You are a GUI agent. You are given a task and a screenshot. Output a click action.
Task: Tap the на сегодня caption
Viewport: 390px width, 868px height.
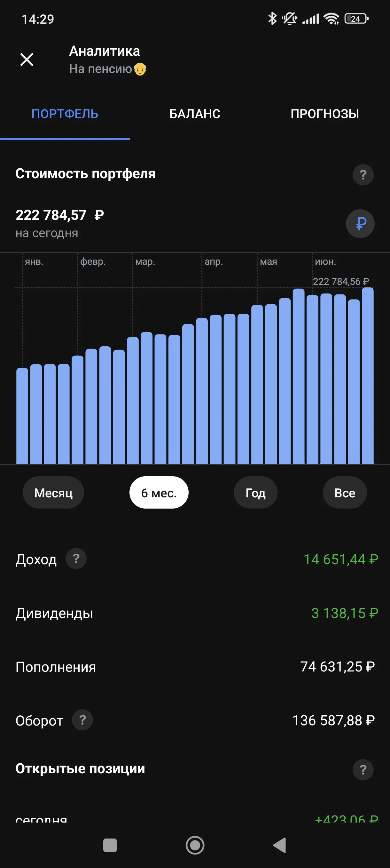[47, 233]
